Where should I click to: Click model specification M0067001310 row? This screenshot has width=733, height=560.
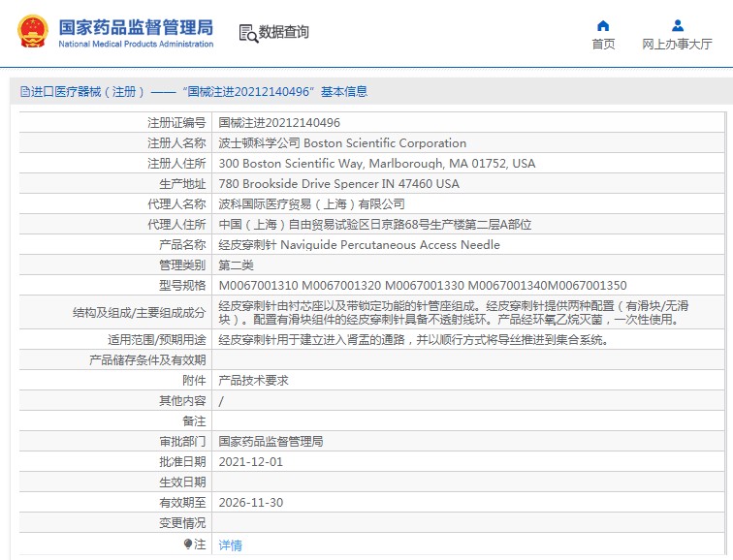423,286
